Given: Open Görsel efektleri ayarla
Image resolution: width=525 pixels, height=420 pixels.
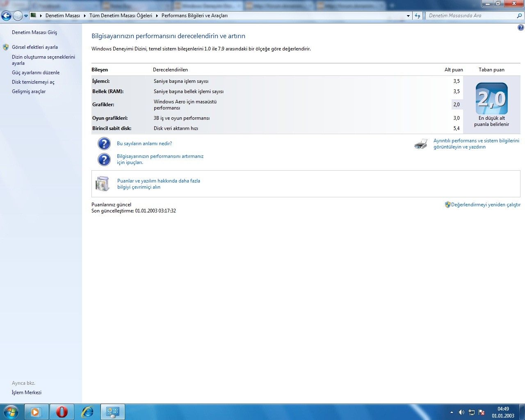Looking at the screenshot, I should click(35, 47).
